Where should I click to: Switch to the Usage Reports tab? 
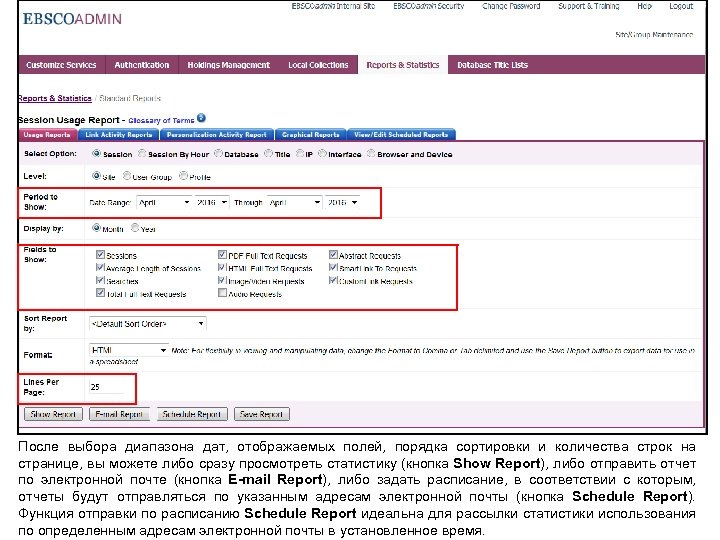coord(47,135)
